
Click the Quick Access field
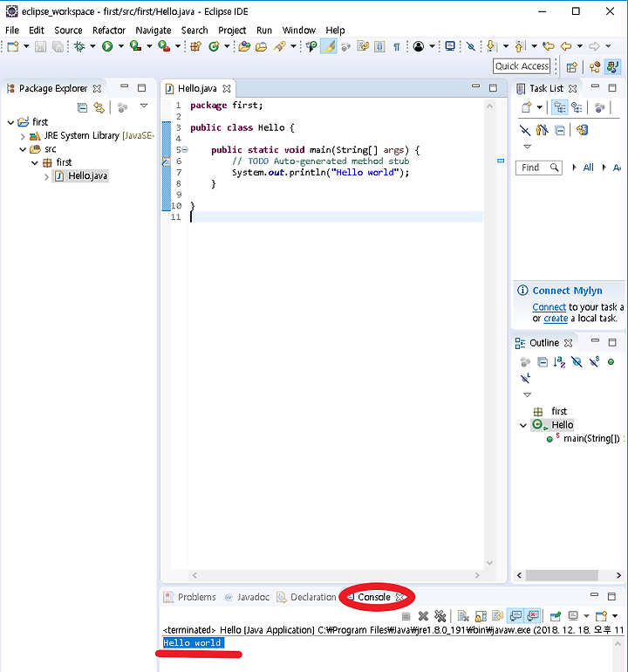pos(522,66)
